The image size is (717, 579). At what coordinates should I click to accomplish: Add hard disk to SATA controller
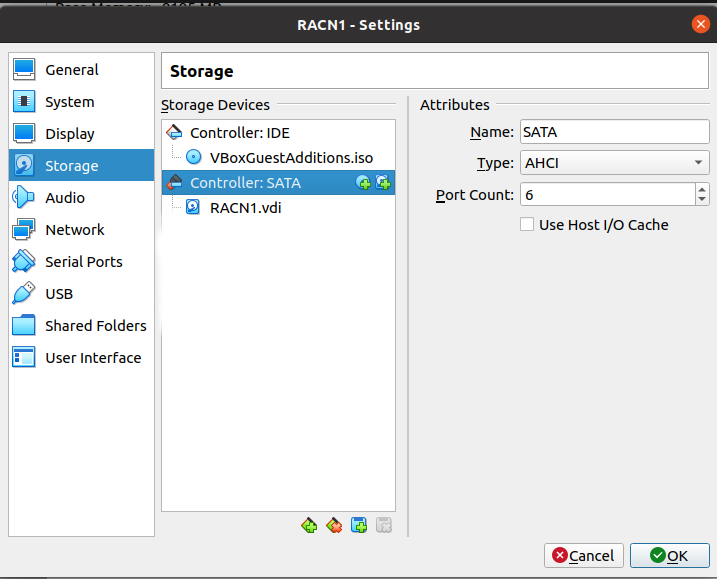click(x=383, y=182)
